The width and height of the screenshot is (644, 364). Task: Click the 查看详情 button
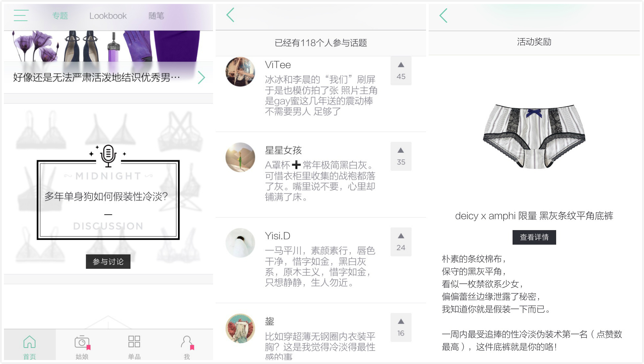[x=534, y=237]
